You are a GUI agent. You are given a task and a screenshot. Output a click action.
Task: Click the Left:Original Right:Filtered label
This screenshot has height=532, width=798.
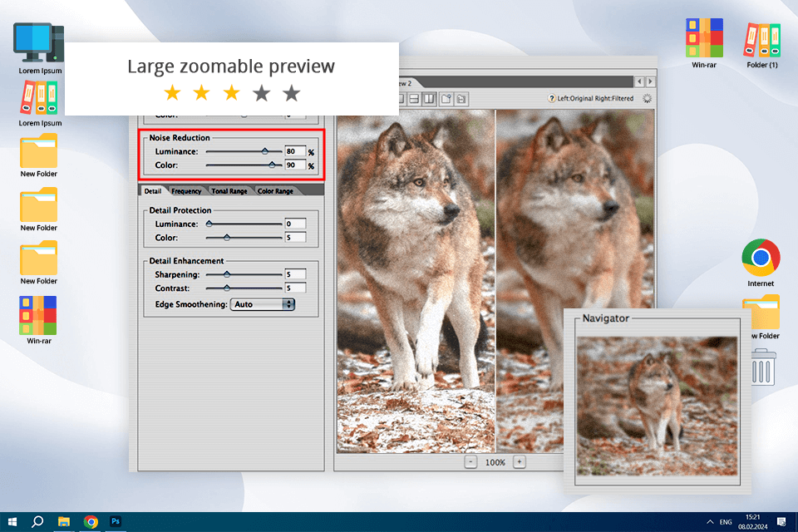[x=595, y=99]
